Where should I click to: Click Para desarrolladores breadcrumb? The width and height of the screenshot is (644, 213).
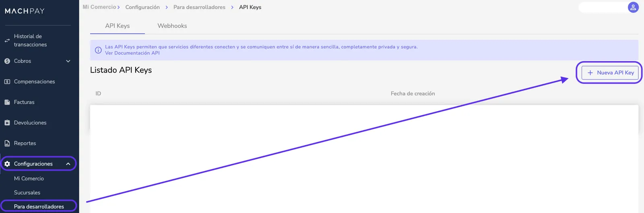[199, 7]
